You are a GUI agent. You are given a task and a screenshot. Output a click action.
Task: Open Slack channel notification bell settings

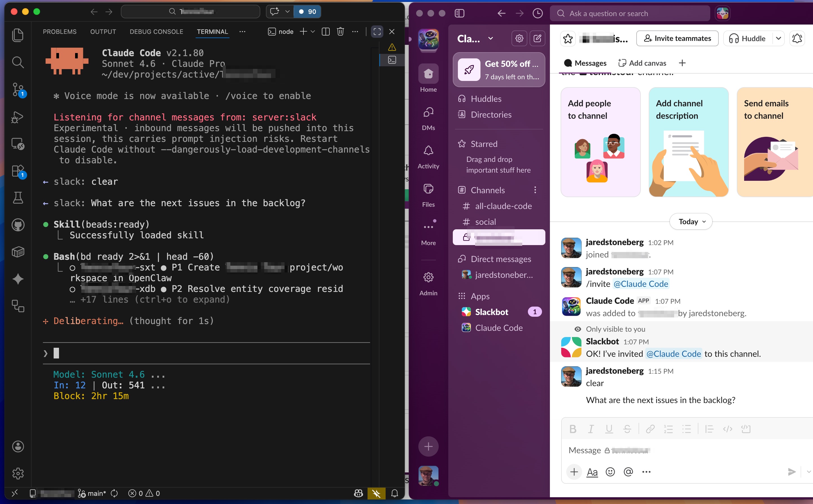[x=797, y=39]
